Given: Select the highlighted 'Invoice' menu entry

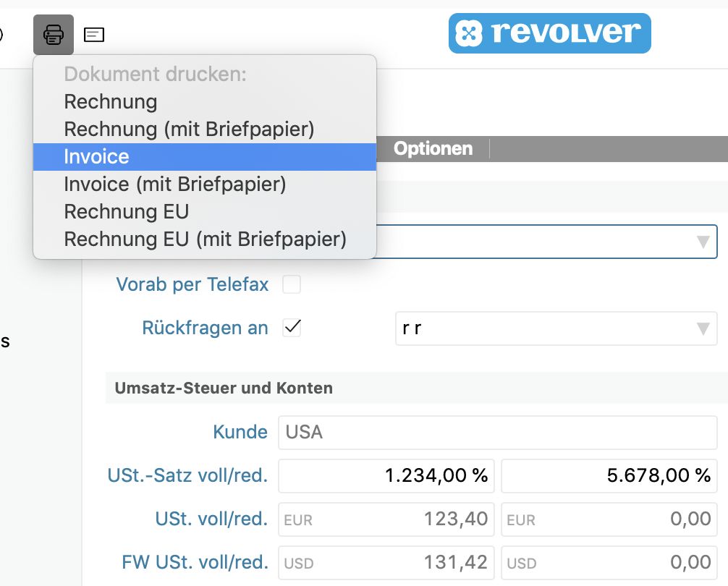Looking at the screenshot, I should (97, 157).
